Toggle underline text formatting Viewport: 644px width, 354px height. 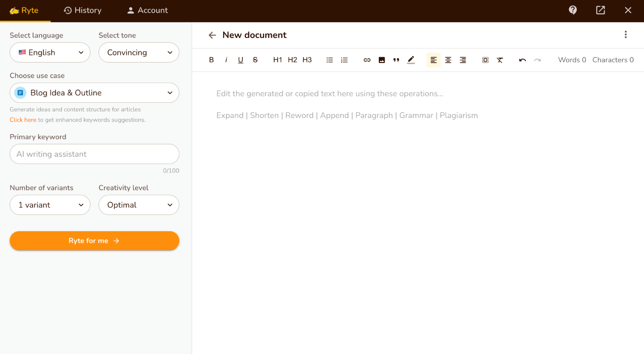pos(241,60)
